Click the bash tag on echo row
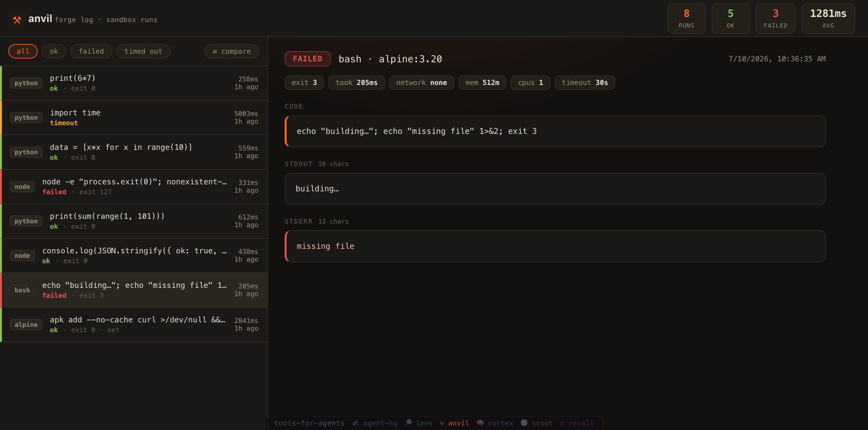868x430 pixels. (22, 290)
